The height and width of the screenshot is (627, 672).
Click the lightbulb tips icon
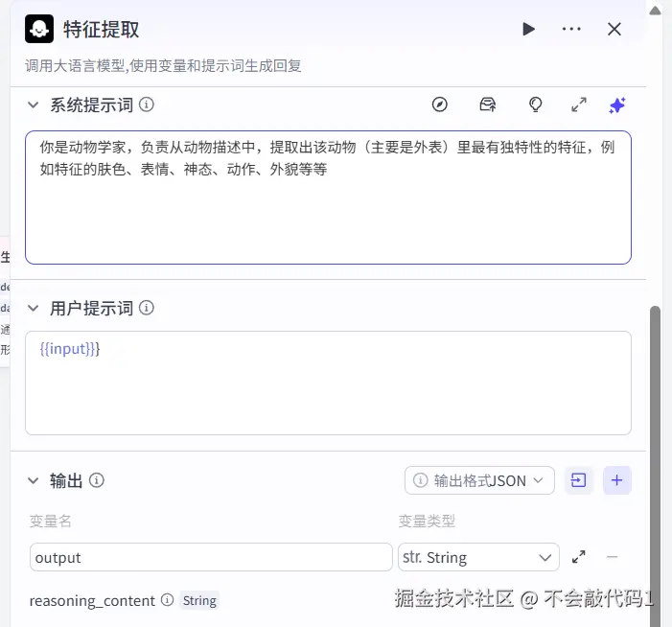[x=535, y=104]
